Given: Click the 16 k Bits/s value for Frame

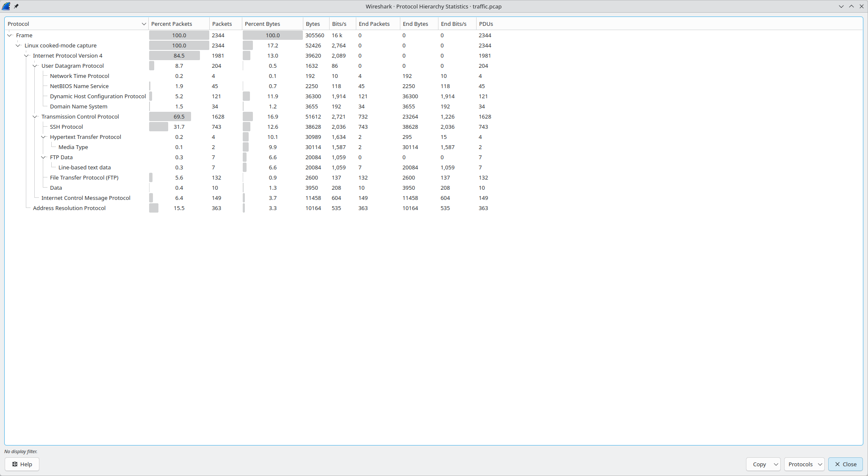Looking at the screenshot, I should click(337, 35).
